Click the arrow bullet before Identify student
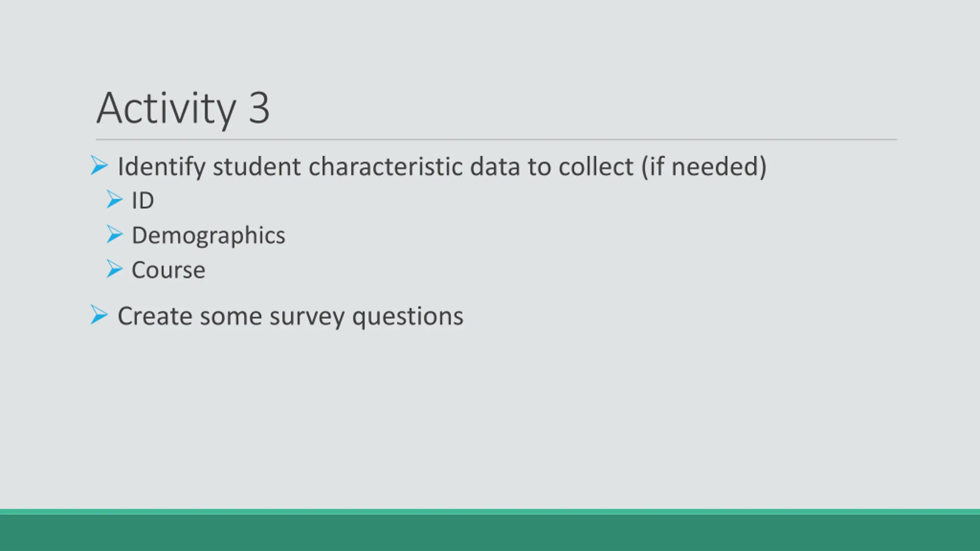 99,165
